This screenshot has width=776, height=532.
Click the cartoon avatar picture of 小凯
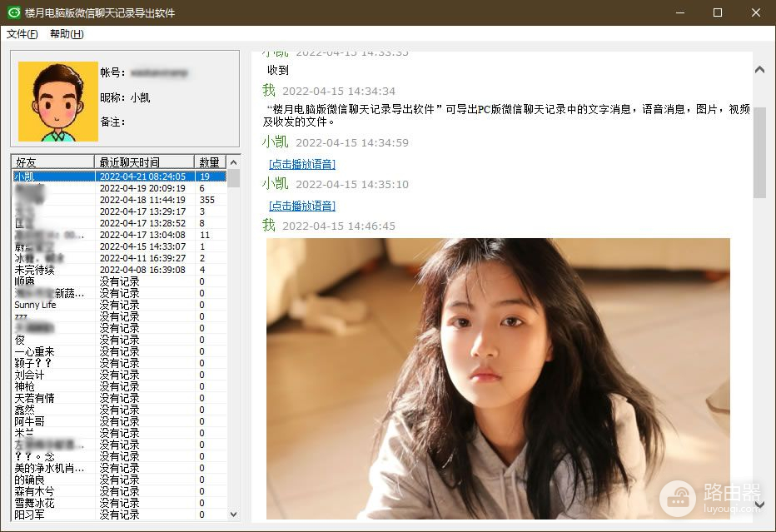pos(58,102)
